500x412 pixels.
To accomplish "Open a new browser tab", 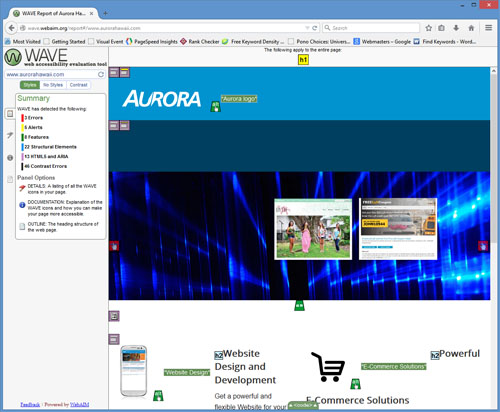I will click(x=105, y=13).
